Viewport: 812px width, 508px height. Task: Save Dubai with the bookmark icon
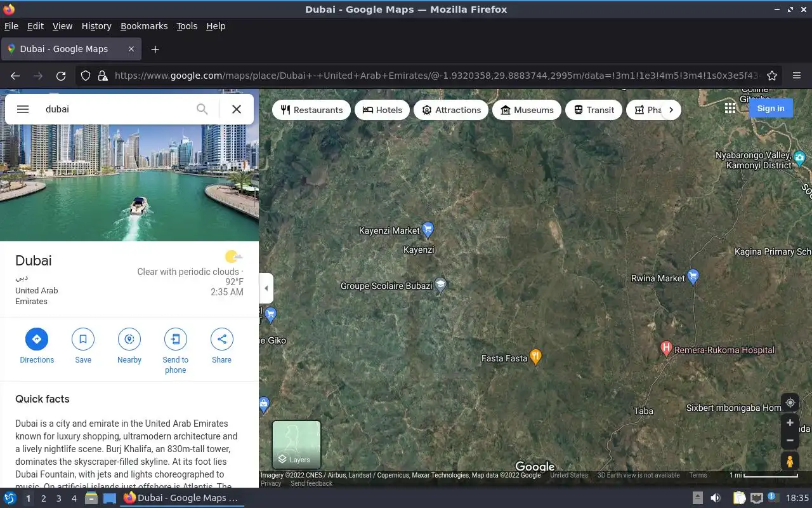[x=83, y=339]
